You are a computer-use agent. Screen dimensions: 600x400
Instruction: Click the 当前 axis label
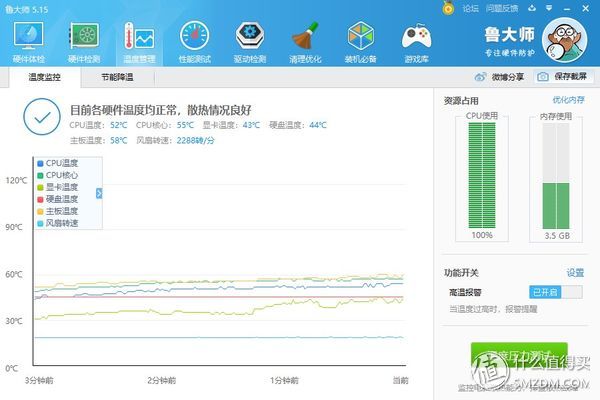pos(401,380)
